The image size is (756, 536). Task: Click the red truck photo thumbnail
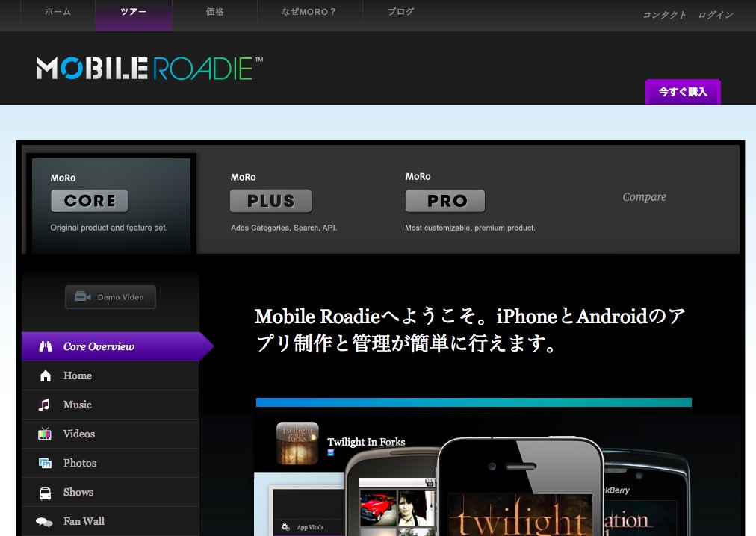coord(378,508)
